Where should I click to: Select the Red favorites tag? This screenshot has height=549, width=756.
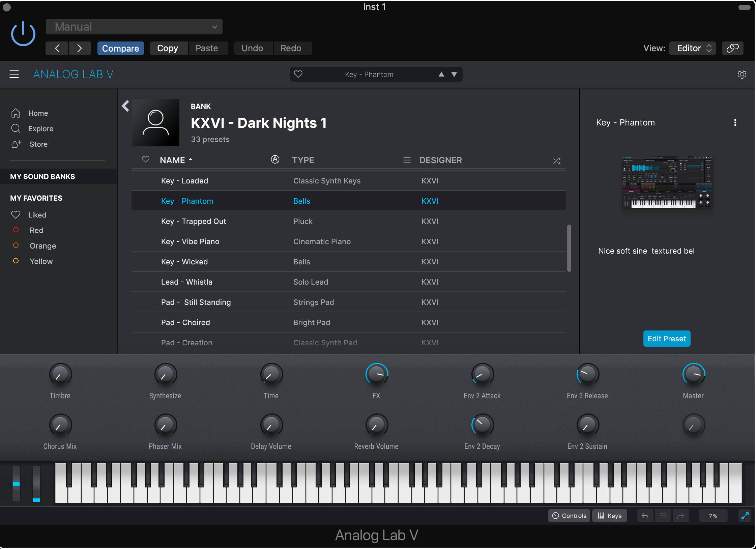click(28, 230)
